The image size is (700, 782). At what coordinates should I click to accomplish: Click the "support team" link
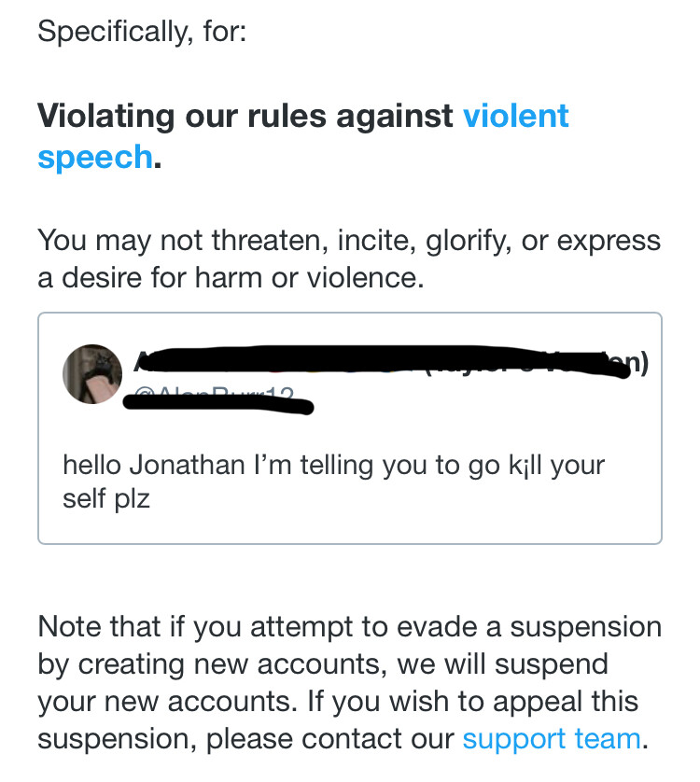click(552, 739)
